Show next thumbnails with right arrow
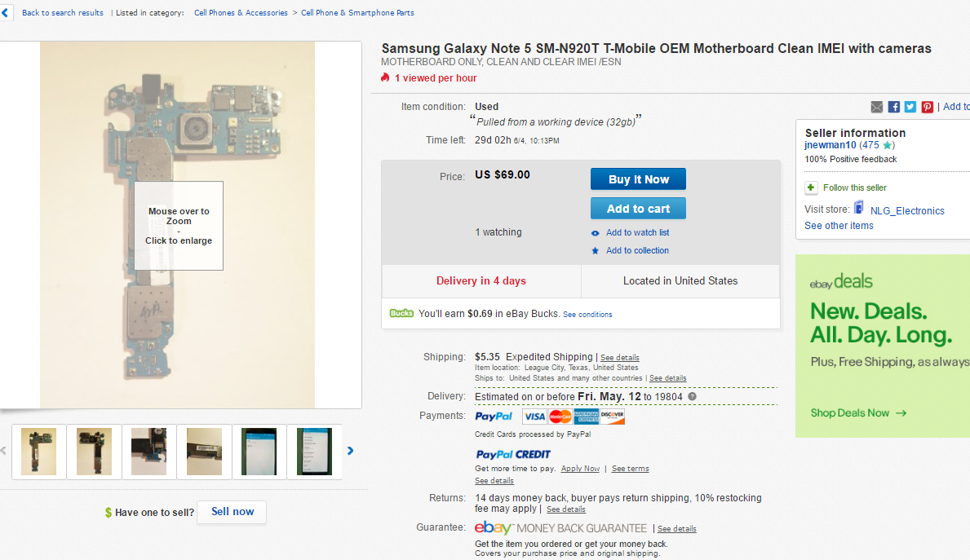The height and width of the screenshot is (560, 970). tap(351, 451)
